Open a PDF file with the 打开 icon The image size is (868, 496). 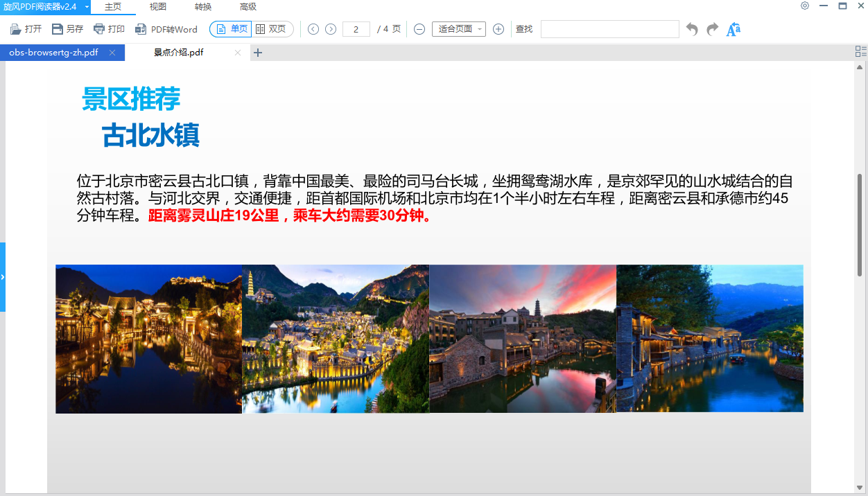tap(26, 28)
